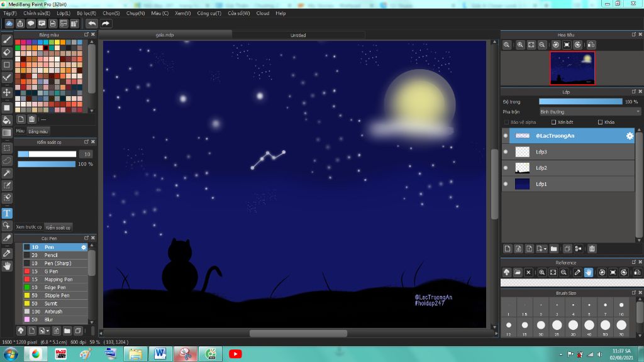Open settings gear of @LacTruongAn layer
Image resolution: width=644 pixels, height=362 pixels.
click(x=630, y=136)
